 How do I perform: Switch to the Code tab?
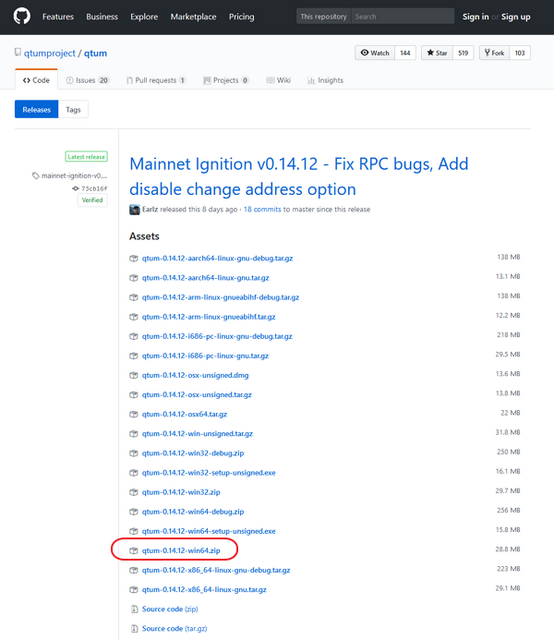click(36, 80)
